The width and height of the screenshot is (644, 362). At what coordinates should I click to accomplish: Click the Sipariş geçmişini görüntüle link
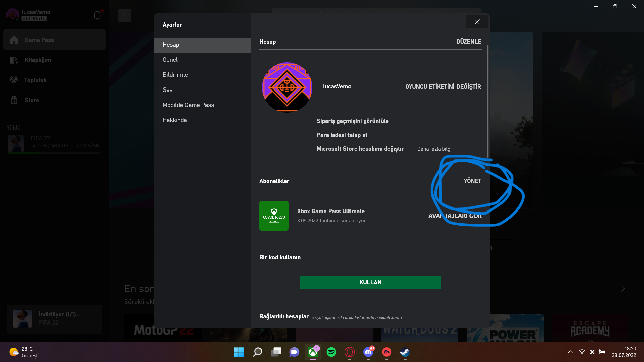(x=352, y=121)
